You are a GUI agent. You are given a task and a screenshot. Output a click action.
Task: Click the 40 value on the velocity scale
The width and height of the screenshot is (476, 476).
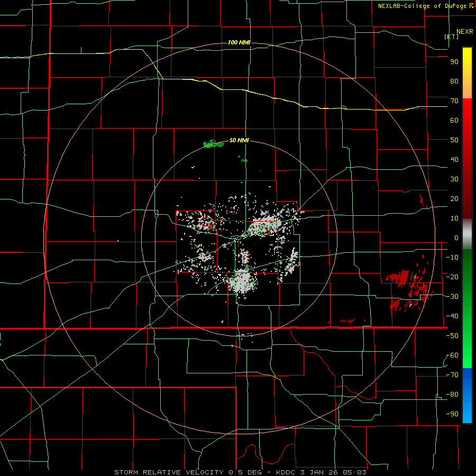click(454, 159)
